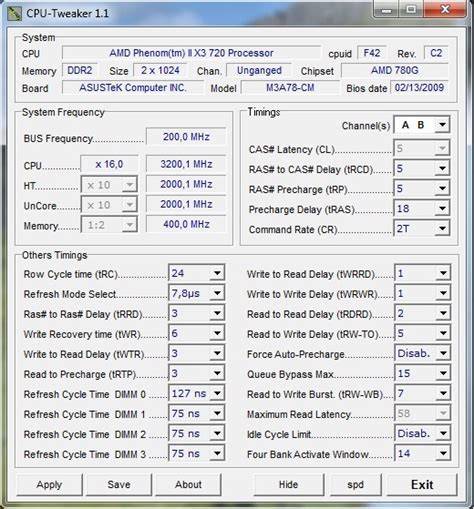Expand the RAS# Precharge (tRP) dropdown
The image size is (474, 509).
point(422,188)
